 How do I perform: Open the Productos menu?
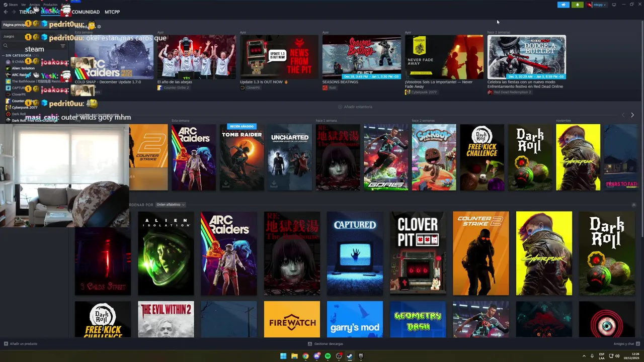point(50,5)
